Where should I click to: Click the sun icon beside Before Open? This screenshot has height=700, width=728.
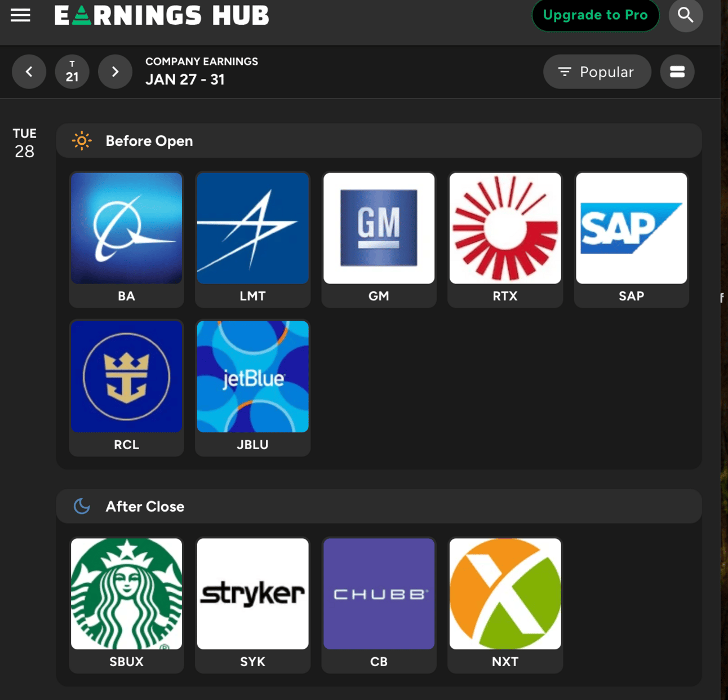tap(82, 141)
